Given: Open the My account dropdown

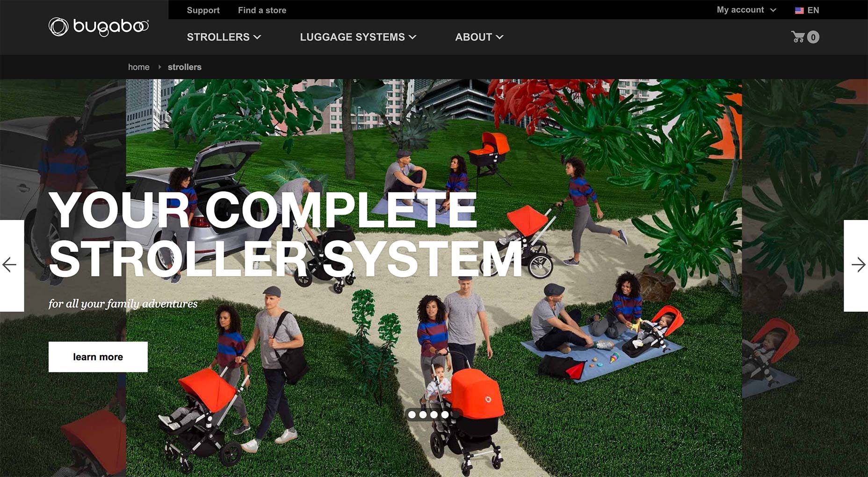Looking at the screenshot, I should pyautogui.click(x=746, y=10).
